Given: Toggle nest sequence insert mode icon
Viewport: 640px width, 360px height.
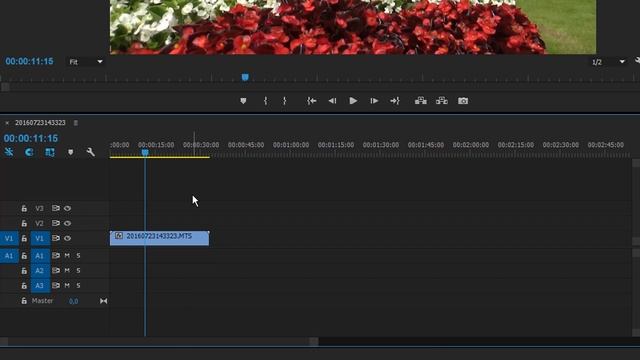Looking at the screenshot, I should pos(9,152).
